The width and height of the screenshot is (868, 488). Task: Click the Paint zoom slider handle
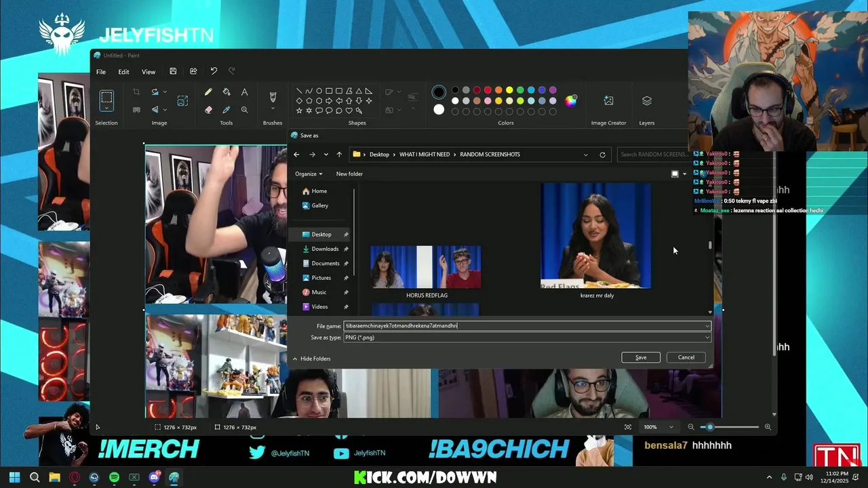coord(710,427)
